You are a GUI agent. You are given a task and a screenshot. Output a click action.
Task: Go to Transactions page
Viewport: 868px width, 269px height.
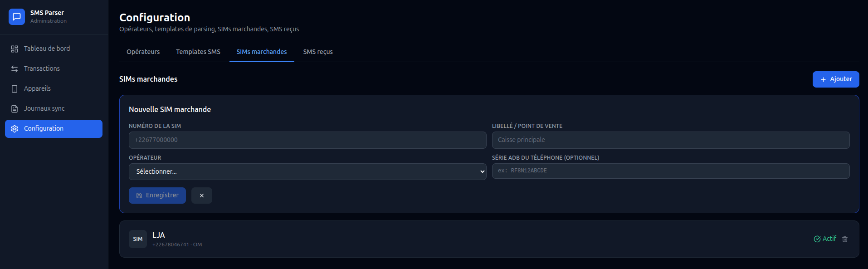point(42,68)
